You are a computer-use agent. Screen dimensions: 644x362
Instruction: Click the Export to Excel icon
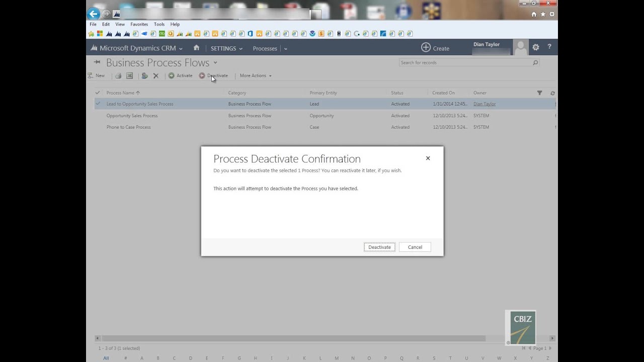(x=129, y=75)
